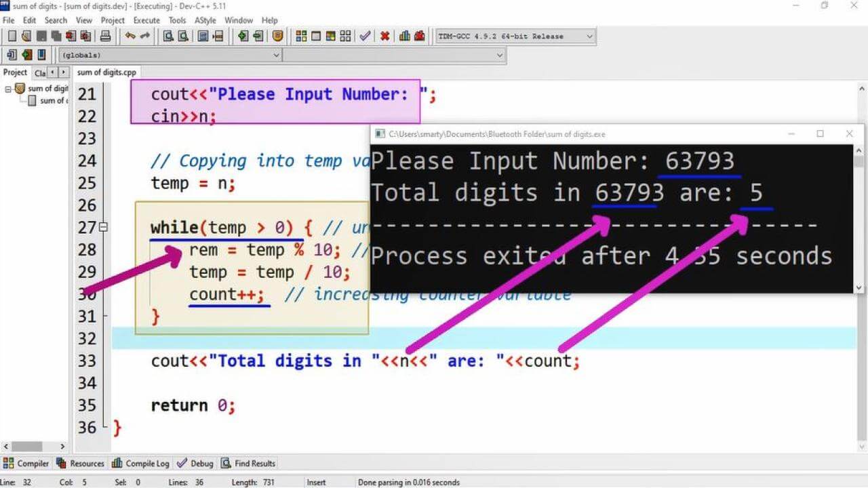Click the Undo arrow icon
The width and height of the screenshot is (868, 488).
[130, 37]
